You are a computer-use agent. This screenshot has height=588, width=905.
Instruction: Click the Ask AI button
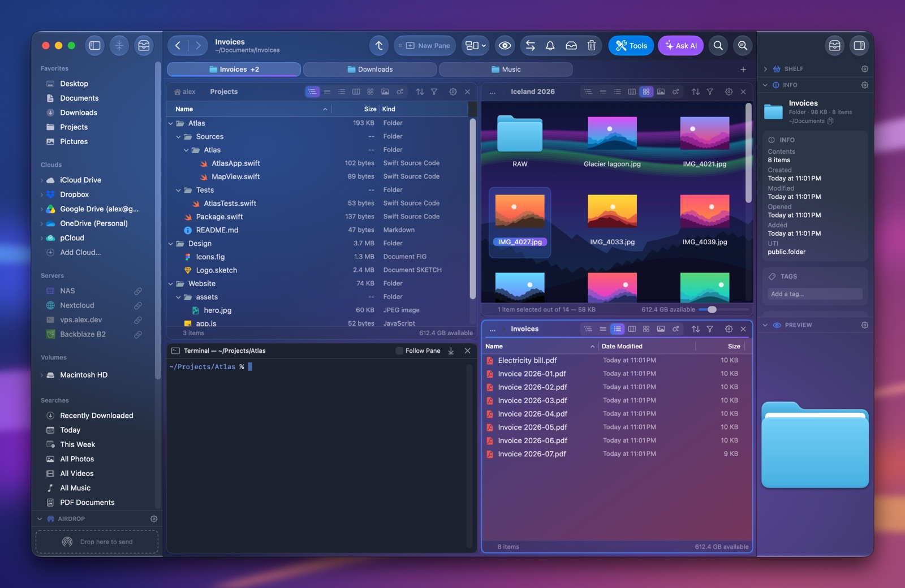pyautogui.click(x=680, y=46)
